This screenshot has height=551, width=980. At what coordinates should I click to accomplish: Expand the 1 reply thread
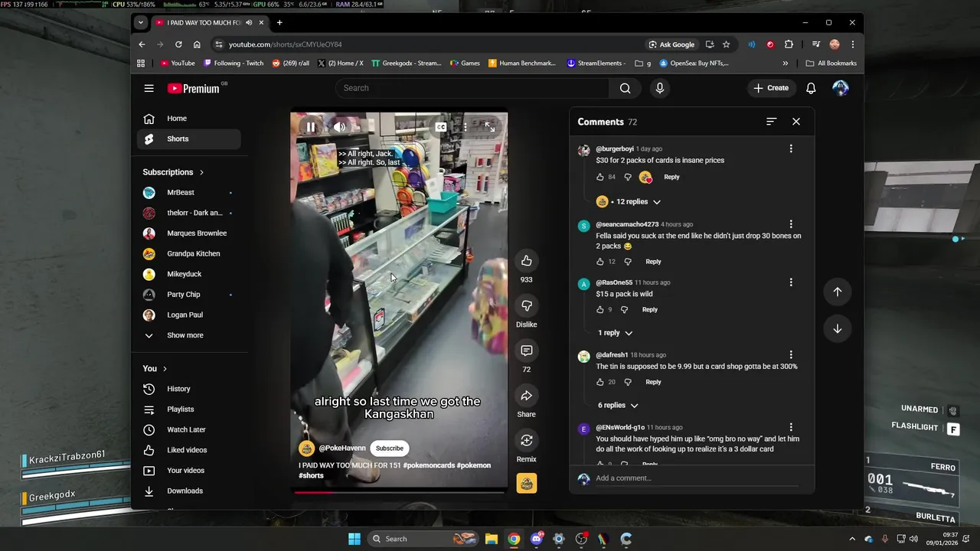tap(616, 333)
